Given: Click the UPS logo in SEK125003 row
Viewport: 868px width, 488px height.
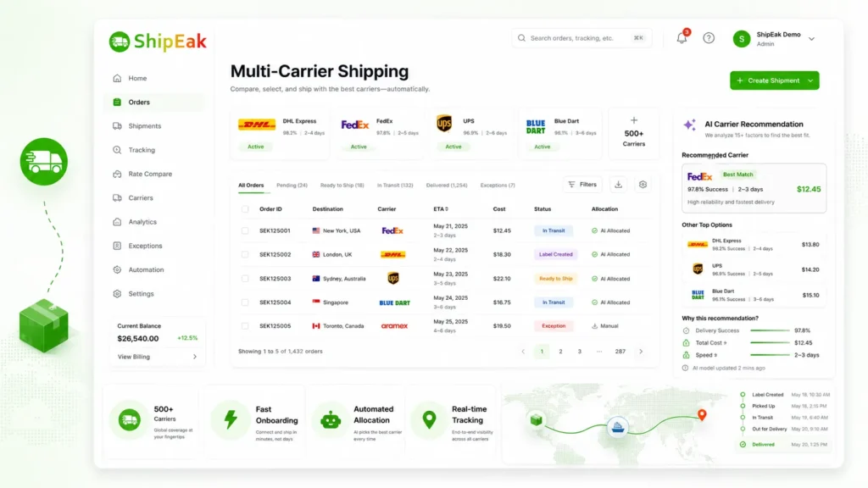Looking at the screenshot, I should pyautogui.click(x=393, y=278).
